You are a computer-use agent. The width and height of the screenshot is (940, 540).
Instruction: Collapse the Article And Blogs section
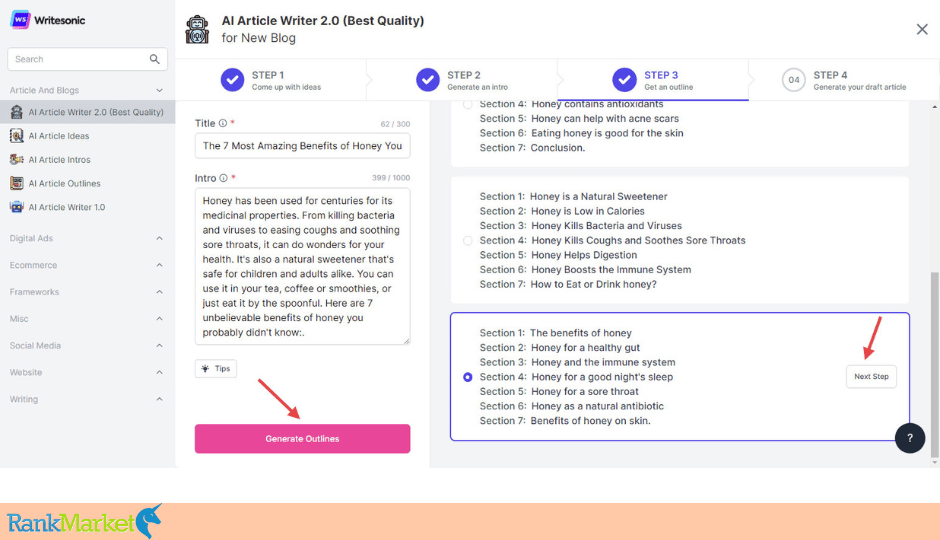(x=159, y=90)
